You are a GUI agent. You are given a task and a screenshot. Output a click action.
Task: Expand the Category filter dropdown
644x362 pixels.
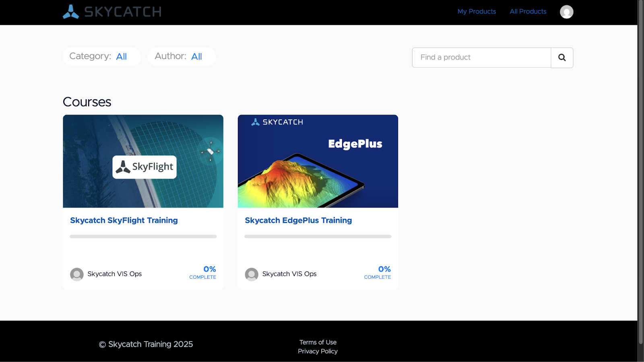pyautogui.click(x=102, y=57)
